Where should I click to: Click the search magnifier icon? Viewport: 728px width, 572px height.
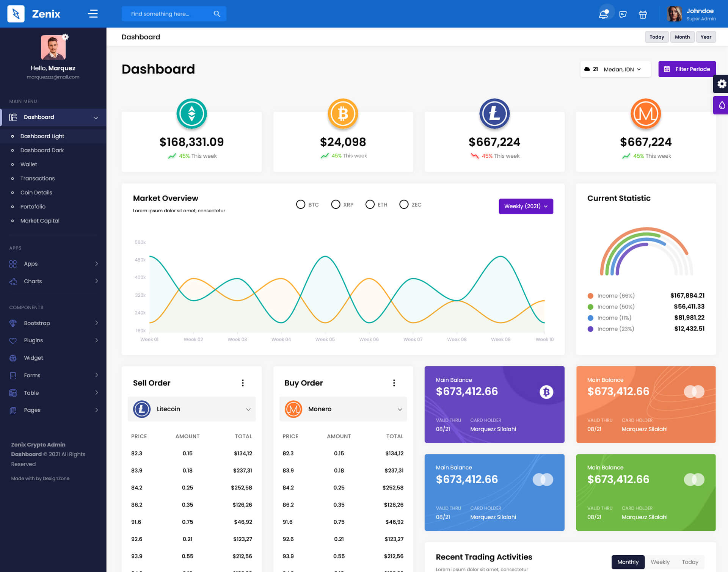click(x=217, y=14)
